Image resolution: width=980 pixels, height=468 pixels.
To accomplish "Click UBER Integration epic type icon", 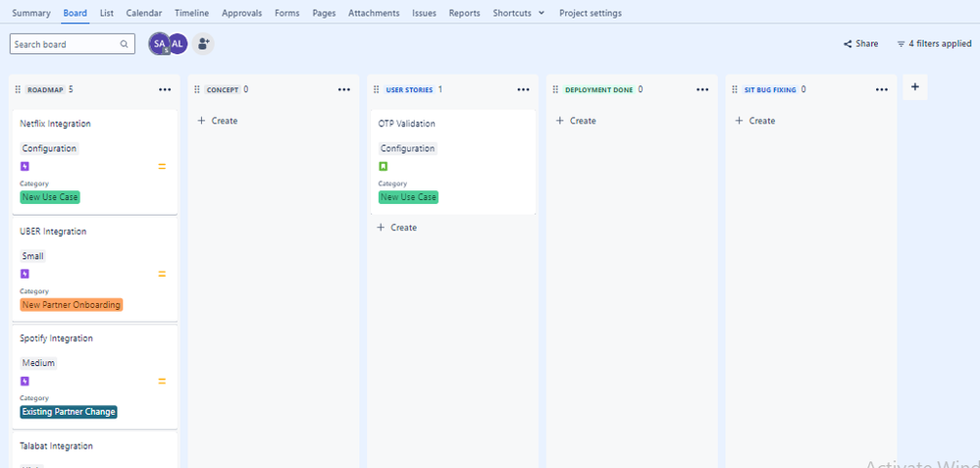I will coord(25,274).
